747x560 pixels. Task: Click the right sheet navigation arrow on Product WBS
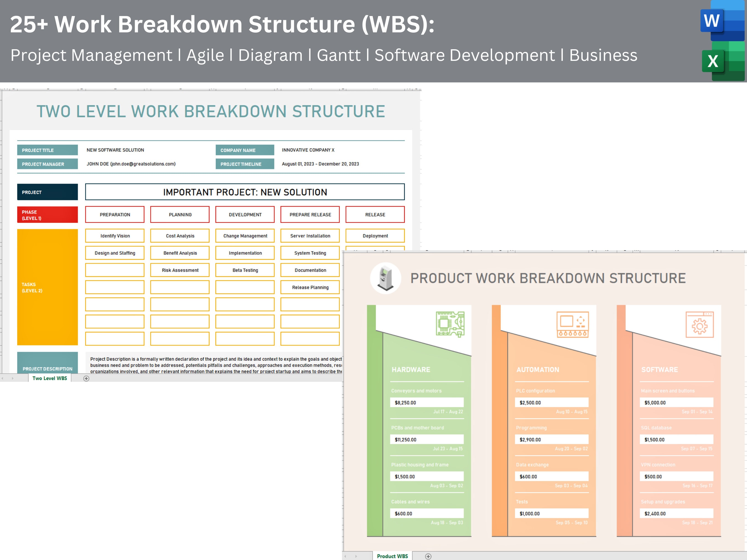357,556
